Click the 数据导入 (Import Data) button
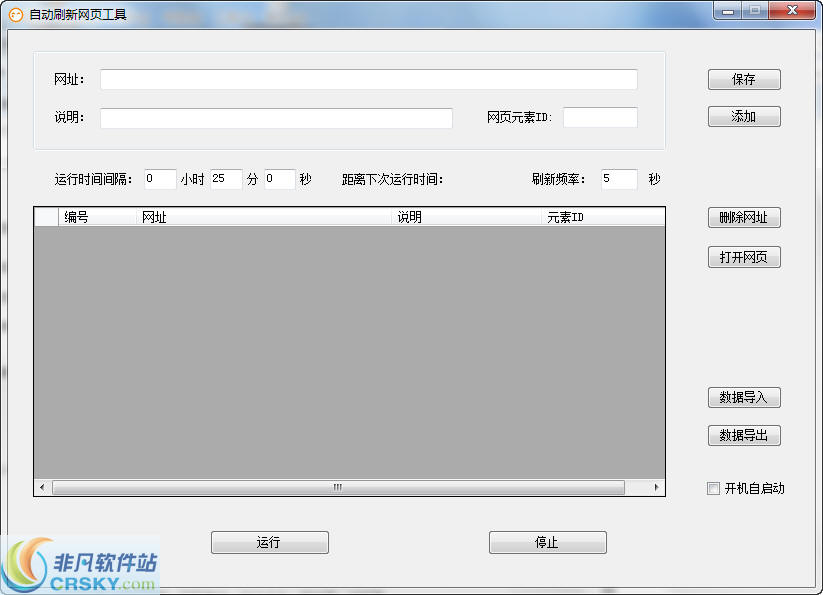Screen dimensions: 823x595 click(x=744, y=398)
